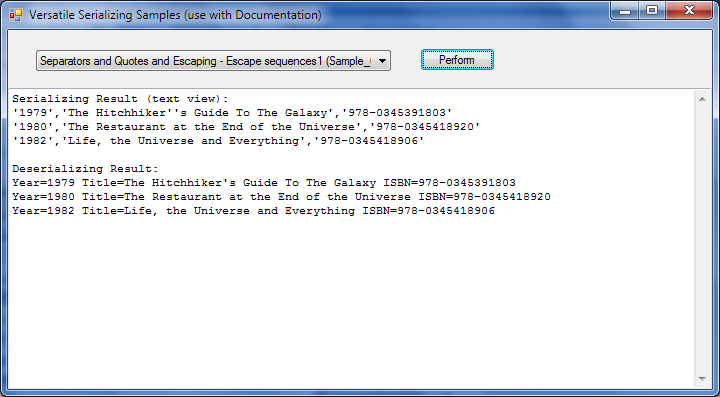Minimize the Versatile Serializing Samples window
This screenshot has height=397, width=720.
[x=624, y=11]
